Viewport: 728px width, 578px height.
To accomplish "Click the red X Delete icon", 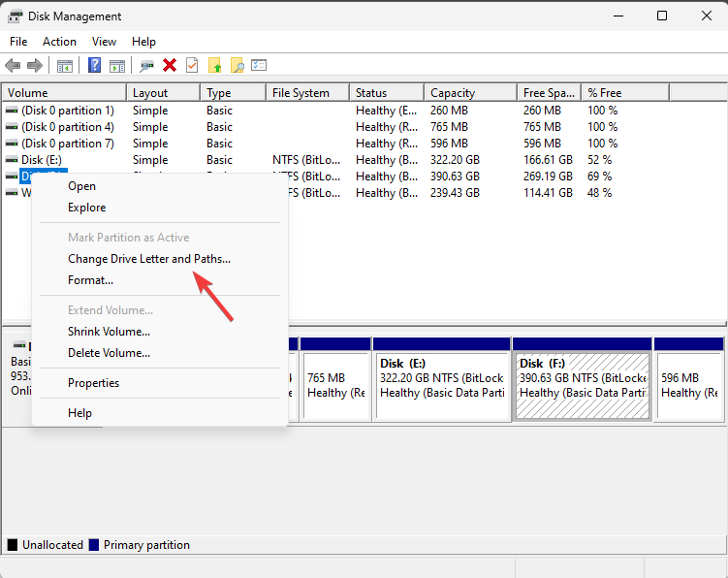I will pos(170,66).
